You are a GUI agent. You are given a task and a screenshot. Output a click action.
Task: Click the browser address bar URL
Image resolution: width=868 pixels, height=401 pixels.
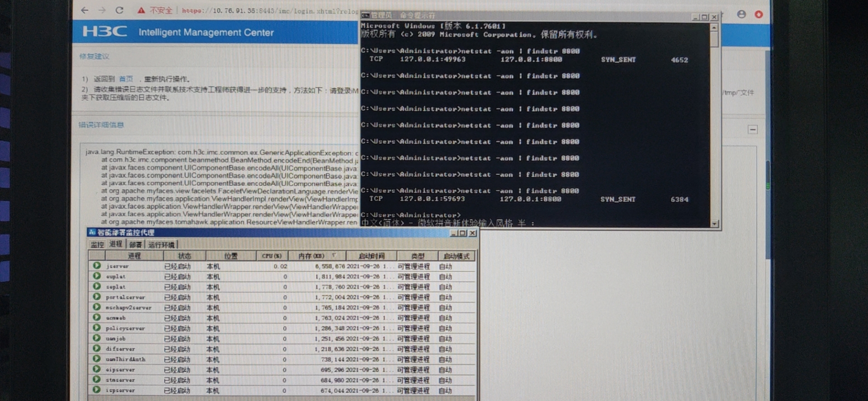point(269,10)
